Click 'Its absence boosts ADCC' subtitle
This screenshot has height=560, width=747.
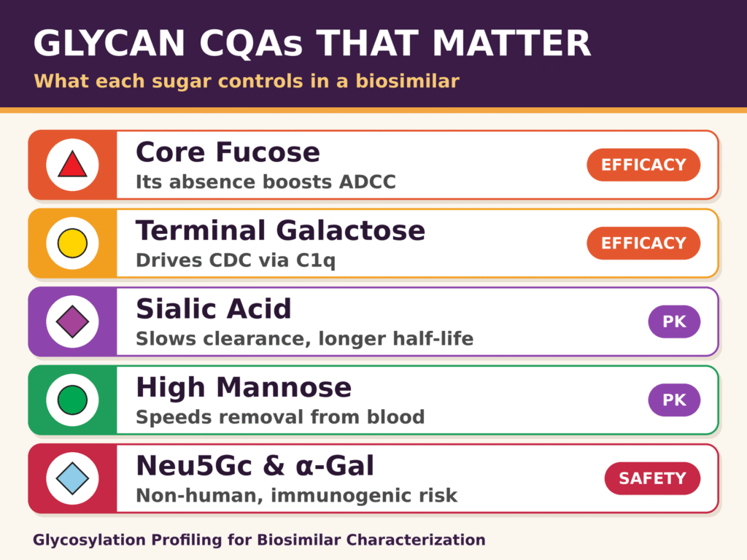(266, 182)
